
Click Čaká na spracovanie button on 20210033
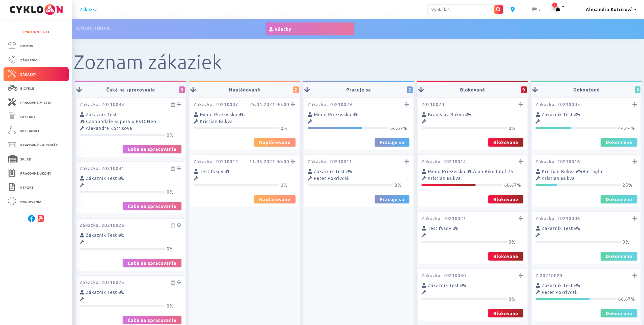[152, 149]
